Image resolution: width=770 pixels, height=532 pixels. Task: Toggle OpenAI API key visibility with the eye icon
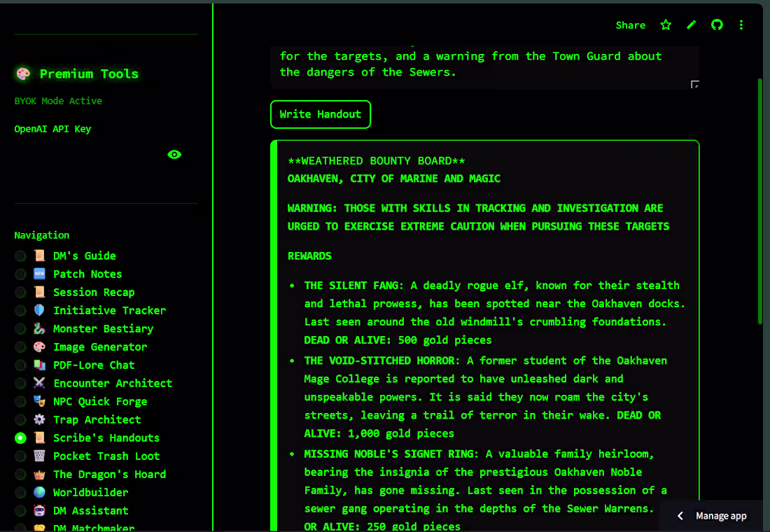coord(174,154)
